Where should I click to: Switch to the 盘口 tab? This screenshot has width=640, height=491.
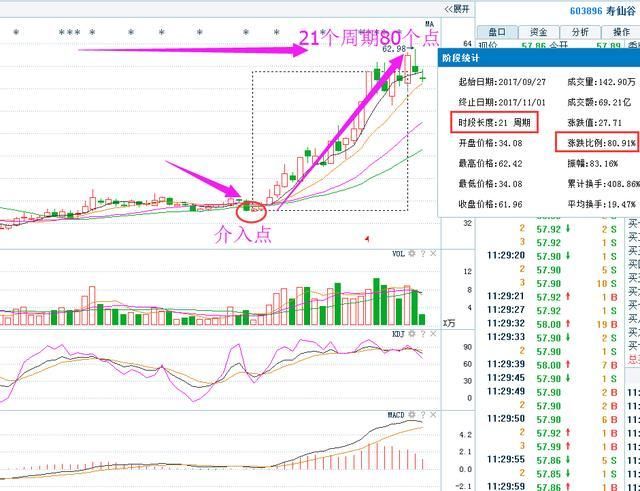click(497, 32)
